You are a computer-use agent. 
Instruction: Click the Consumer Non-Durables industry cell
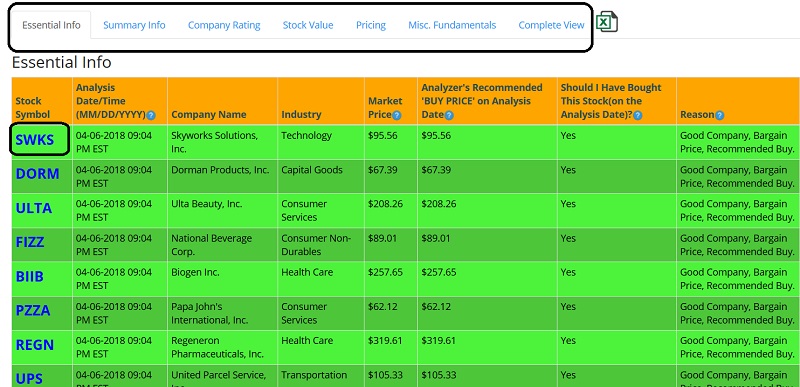click(x=321, y=245)
